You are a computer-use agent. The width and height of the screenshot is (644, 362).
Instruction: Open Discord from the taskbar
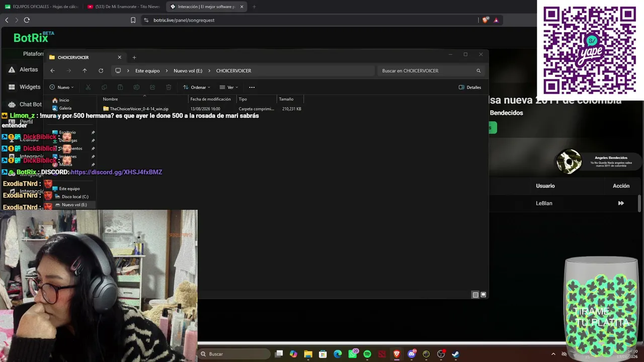412,354
